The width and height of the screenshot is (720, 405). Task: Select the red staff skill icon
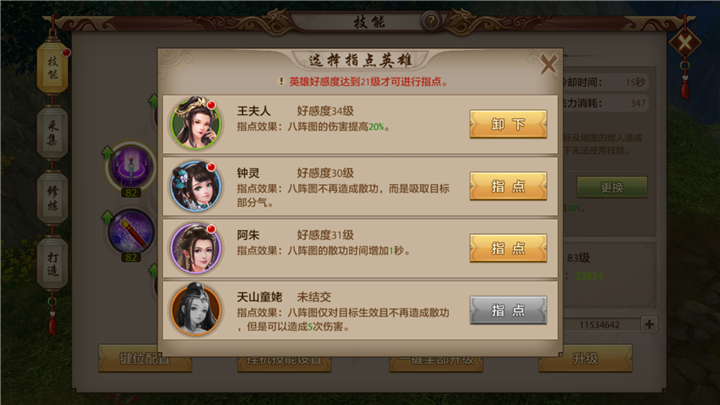click(131, 232)
